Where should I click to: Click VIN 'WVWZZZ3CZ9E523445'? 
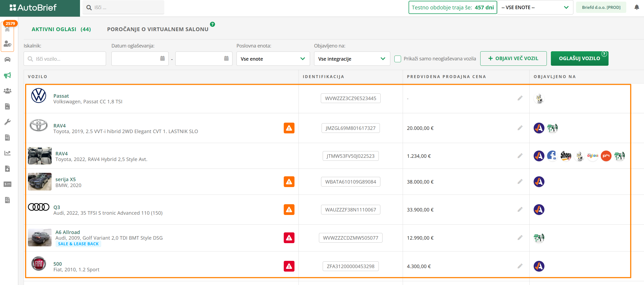pos(351,98)
